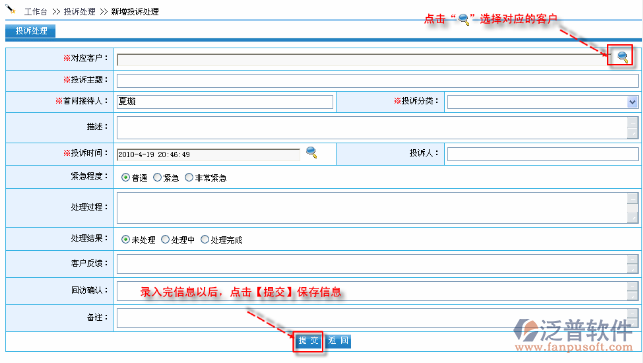The image size is (643, 363).
Task: Select the 紧急 urgency radio button
Action: [x=157, y=178]
